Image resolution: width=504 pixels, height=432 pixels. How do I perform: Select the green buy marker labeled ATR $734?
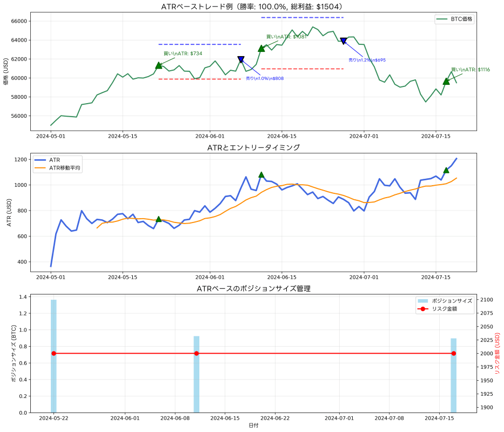pyautogui.click(x=158, y=64)
